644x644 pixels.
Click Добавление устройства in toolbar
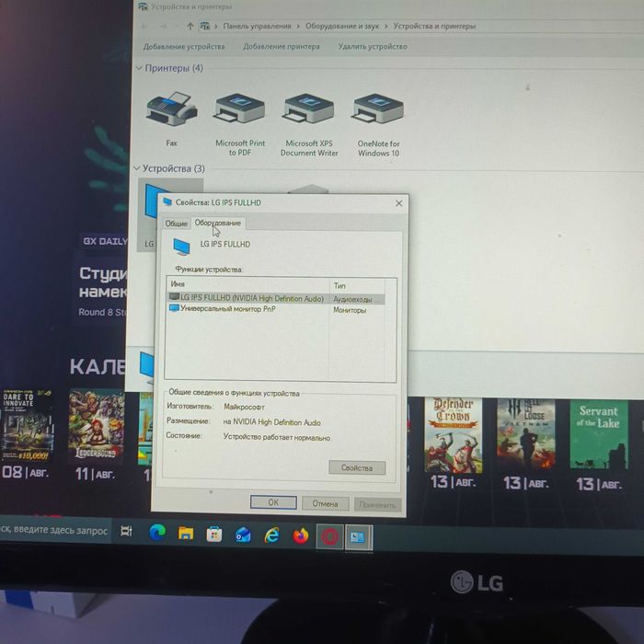click(x=184, y=46)
